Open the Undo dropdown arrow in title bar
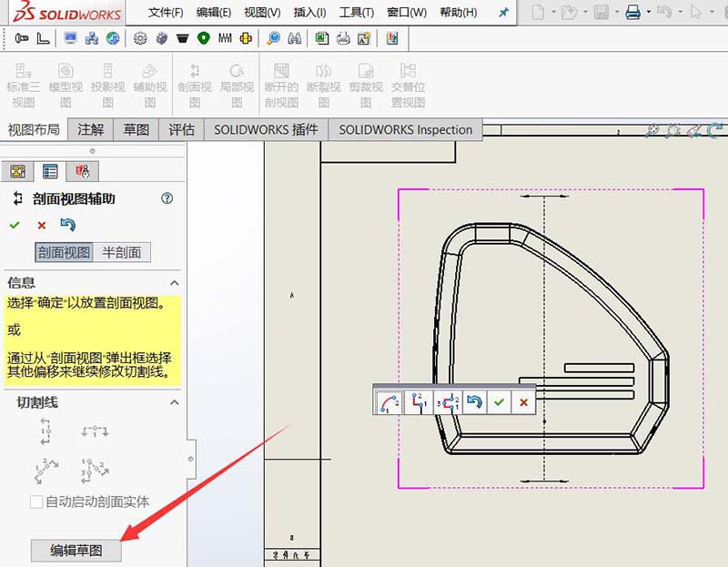The height and width of the screenshot is (567, 728). [680, 12]
